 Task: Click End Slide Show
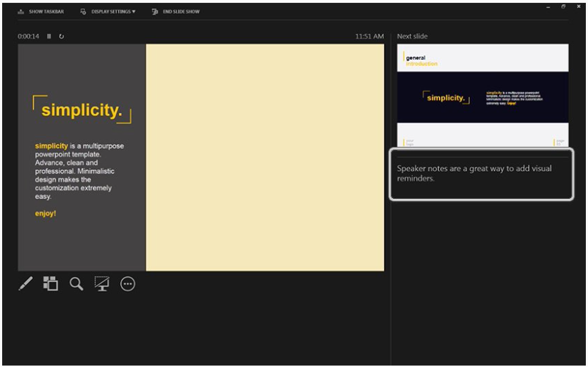click(176, 12)
